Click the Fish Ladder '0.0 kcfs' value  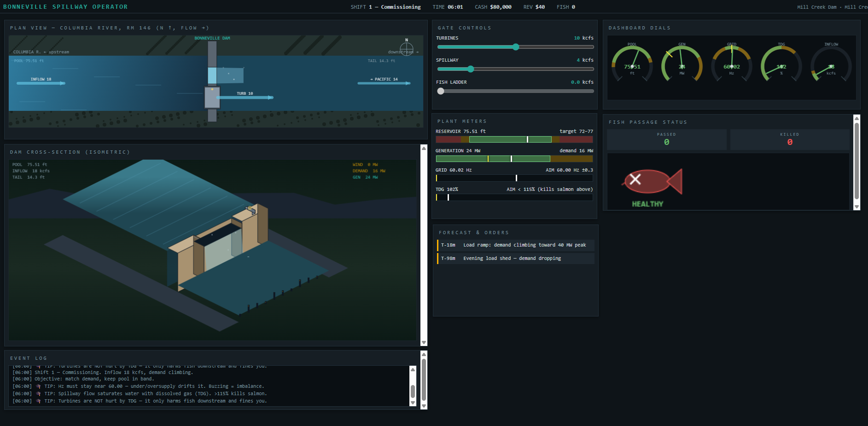(x=583, y=82)
